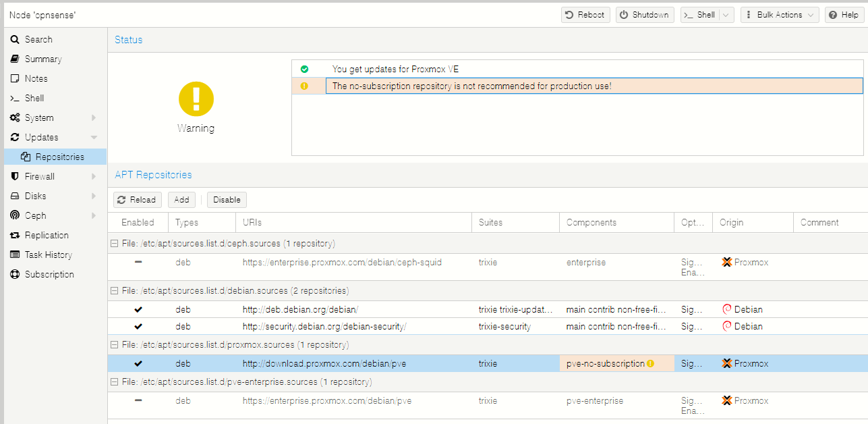The image size is (868, 424).
Task: Open Shell in the sidebar menu
Action: click(55, 98)
